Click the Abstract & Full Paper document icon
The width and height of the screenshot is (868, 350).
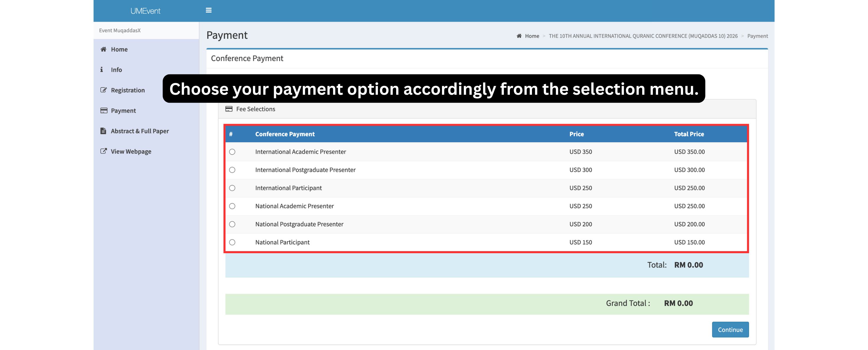pyautogui.click(x=103, y=131)
